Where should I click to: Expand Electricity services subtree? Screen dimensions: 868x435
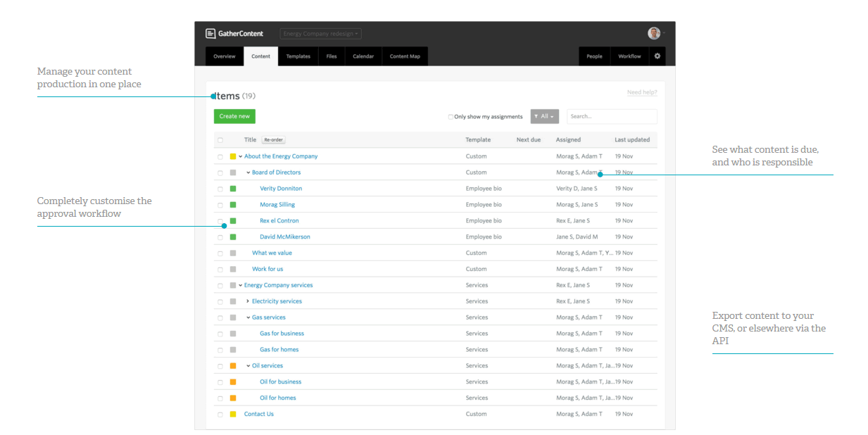click(248, 301)
